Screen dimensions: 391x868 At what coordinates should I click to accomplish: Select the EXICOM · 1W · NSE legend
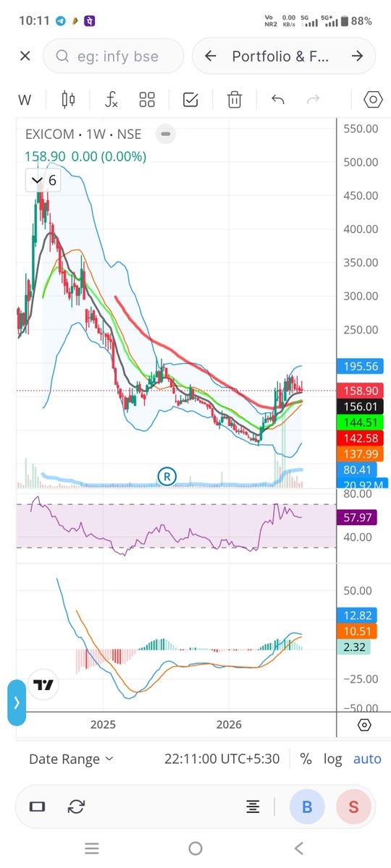(x=83, y=134)
